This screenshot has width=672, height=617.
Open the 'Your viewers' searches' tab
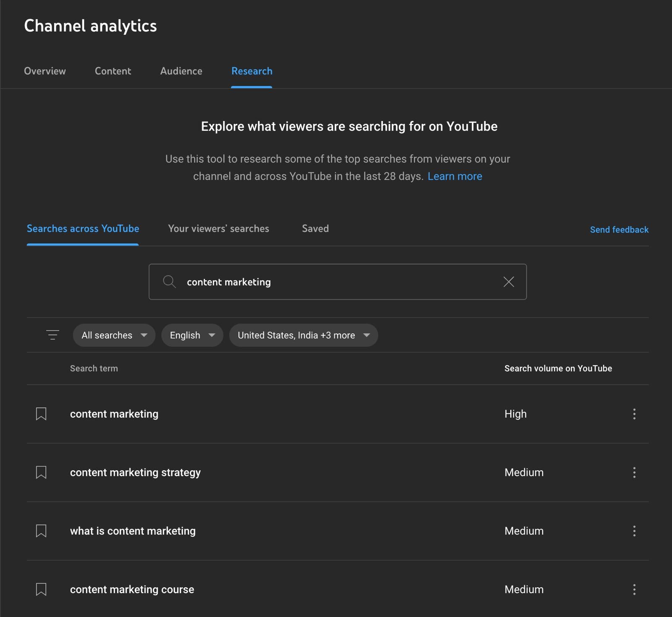click(x=218, y=229)
